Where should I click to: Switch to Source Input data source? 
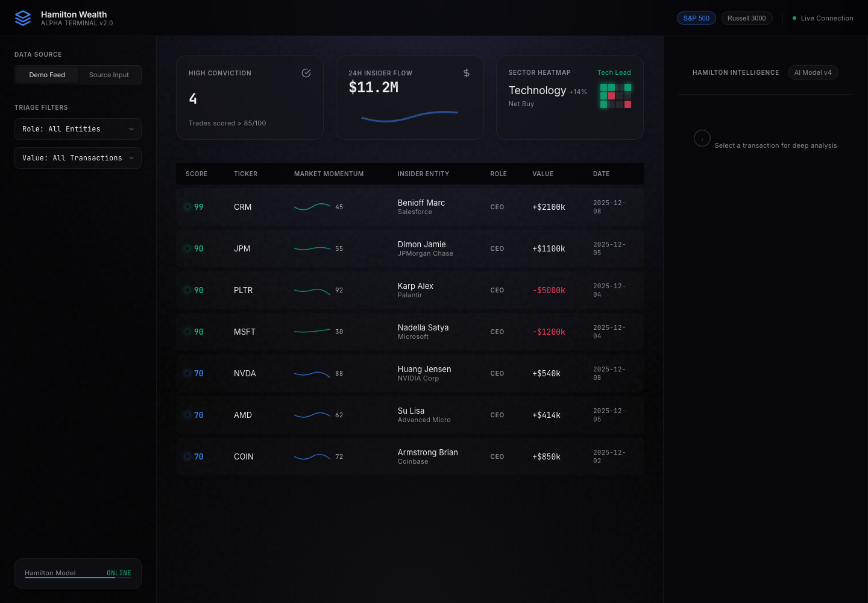tap(109, 75)
